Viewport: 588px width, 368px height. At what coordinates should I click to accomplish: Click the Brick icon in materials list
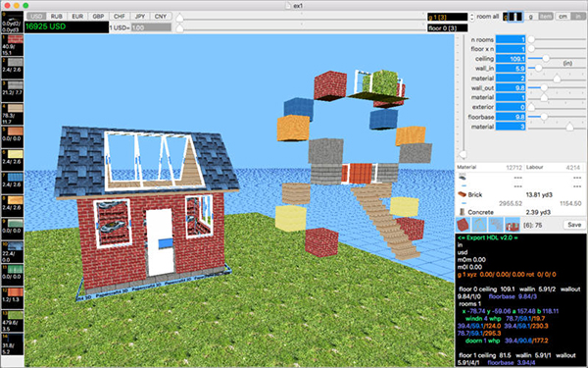point(462,194)
